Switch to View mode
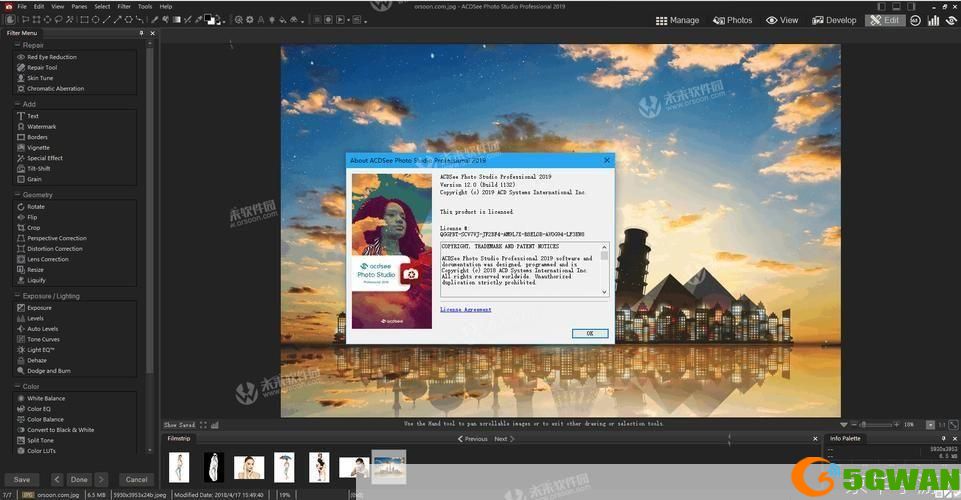The height and width of the screenshot is (500, 961). point(782,20)
